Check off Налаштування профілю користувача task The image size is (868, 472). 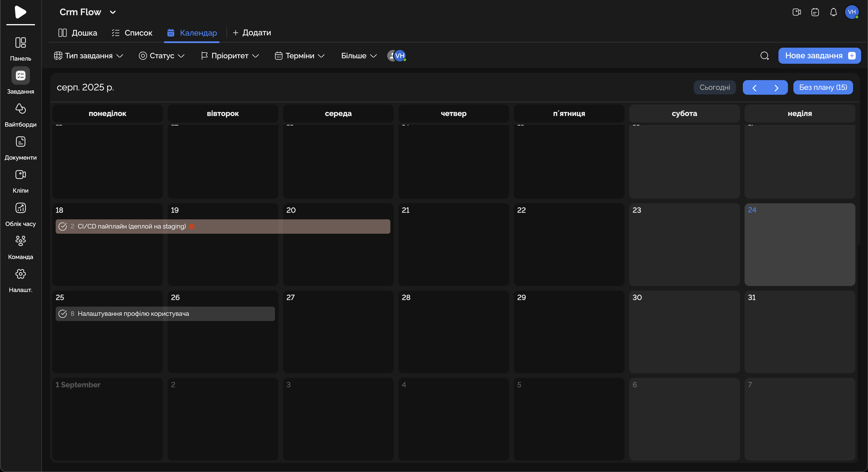pos(63,314)
